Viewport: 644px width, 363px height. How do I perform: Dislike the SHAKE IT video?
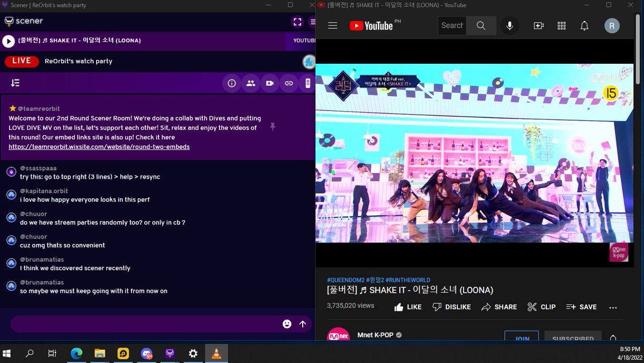451,307
